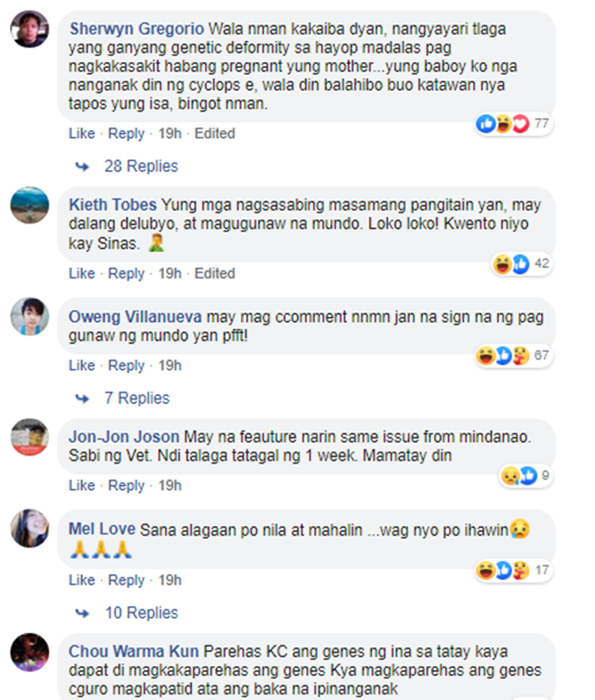Click the reaction icons with 77 count
Viewport: 595px width, 700px height.
tap(513, 124)
